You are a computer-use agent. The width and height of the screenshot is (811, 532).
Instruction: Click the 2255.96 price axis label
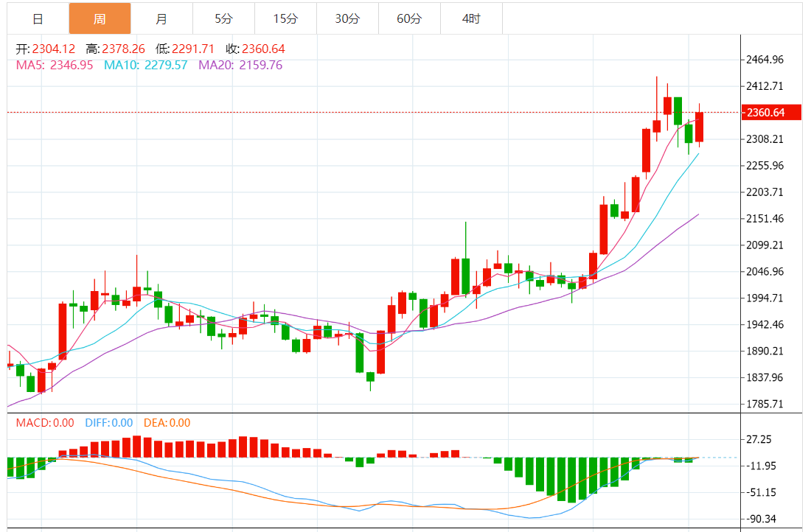click(x=765, y=166)
